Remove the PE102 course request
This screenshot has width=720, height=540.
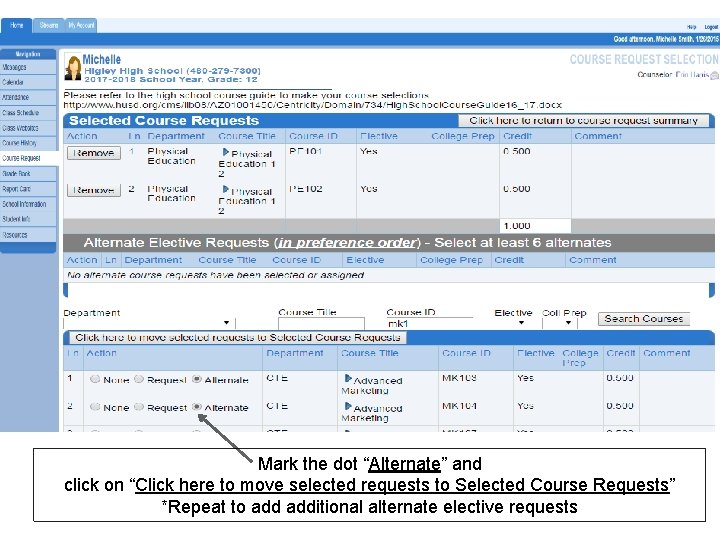(94, 190)
